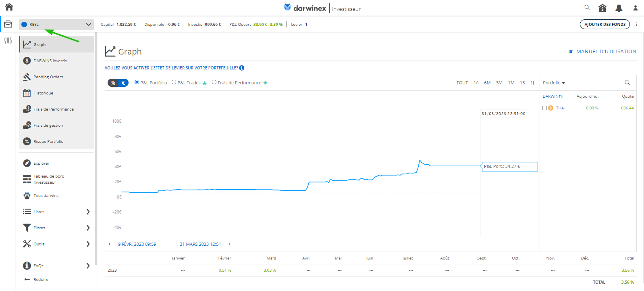This screenshot has width=644, height=291.
Task: Open the MANUEL D'UTILISATION link
Action: (602, 52)
